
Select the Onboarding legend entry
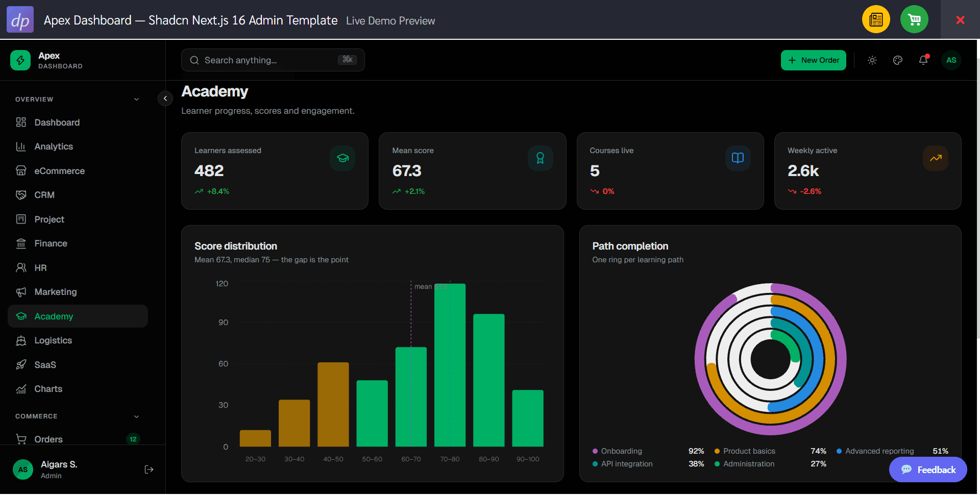point(648,451)
